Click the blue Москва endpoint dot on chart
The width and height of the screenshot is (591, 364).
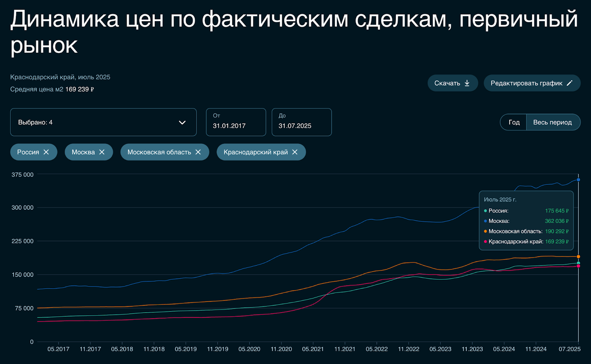(578, 180)
